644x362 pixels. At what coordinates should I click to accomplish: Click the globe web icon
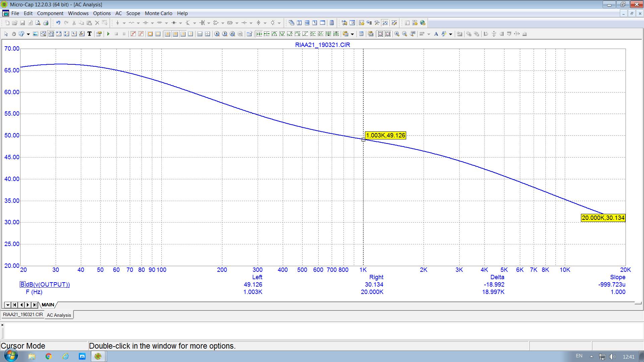tap(423, 23)
